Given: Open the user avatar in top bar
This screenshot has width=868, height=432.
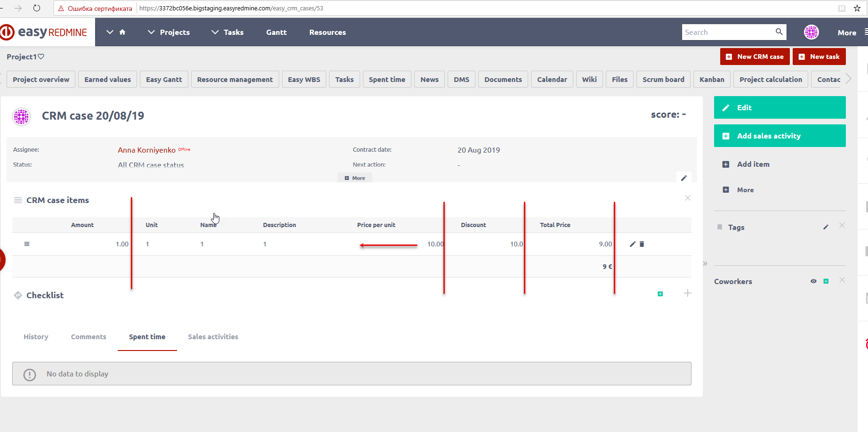Looking at the screenshot, I should click(811, 32).
